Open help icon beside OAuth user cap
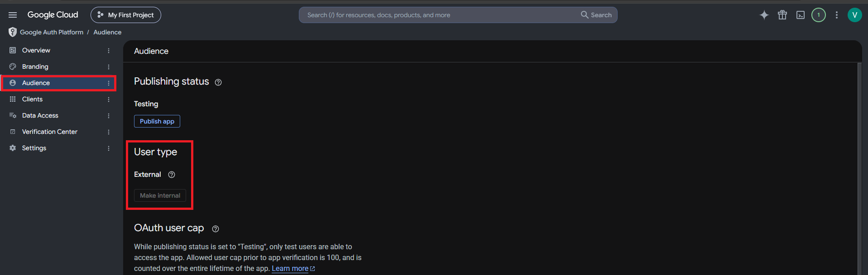This screenshot has width=868, height=275. coord(216,229)
